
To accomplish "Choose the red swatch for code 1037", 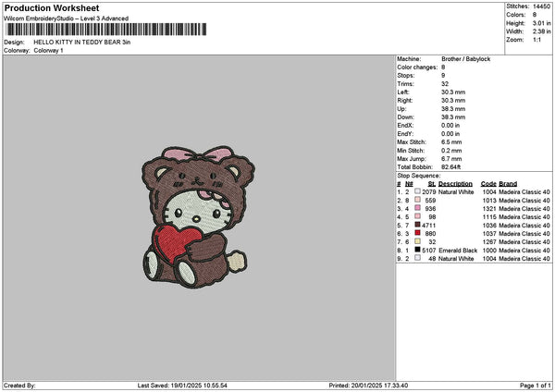I will pyautogui.click(x=418, y=233).
